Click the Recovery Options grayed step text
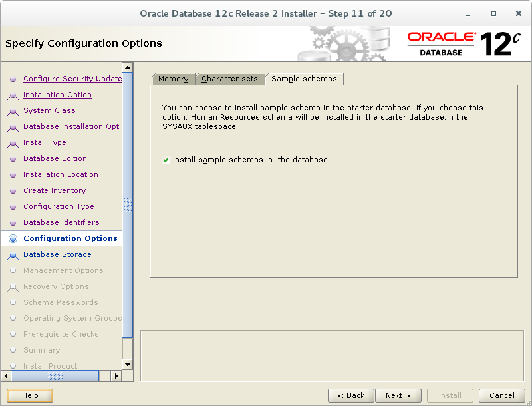This screenshot has width=532, height=406. 56,286
